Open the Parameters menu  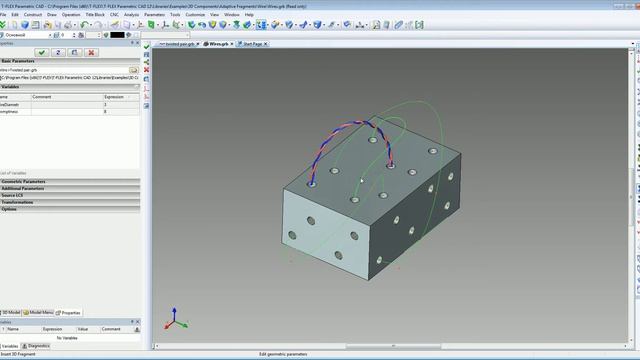point(154,15)
